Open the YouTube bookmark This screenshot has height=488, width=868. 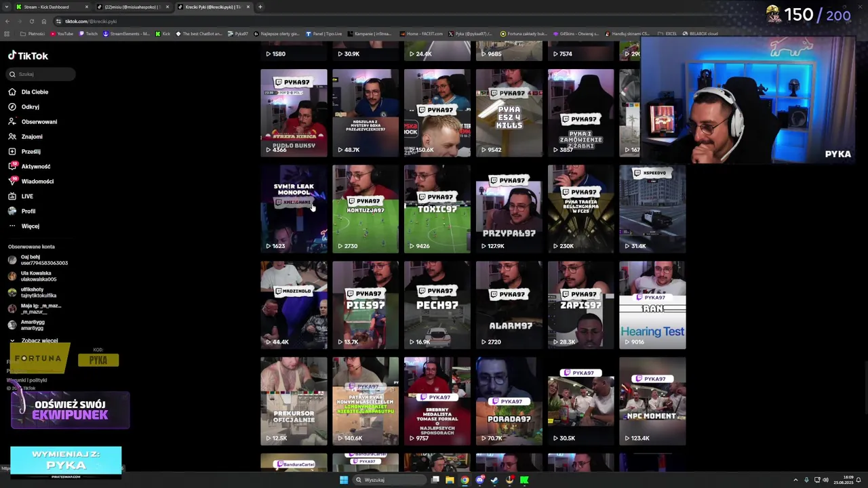(62, 33)
